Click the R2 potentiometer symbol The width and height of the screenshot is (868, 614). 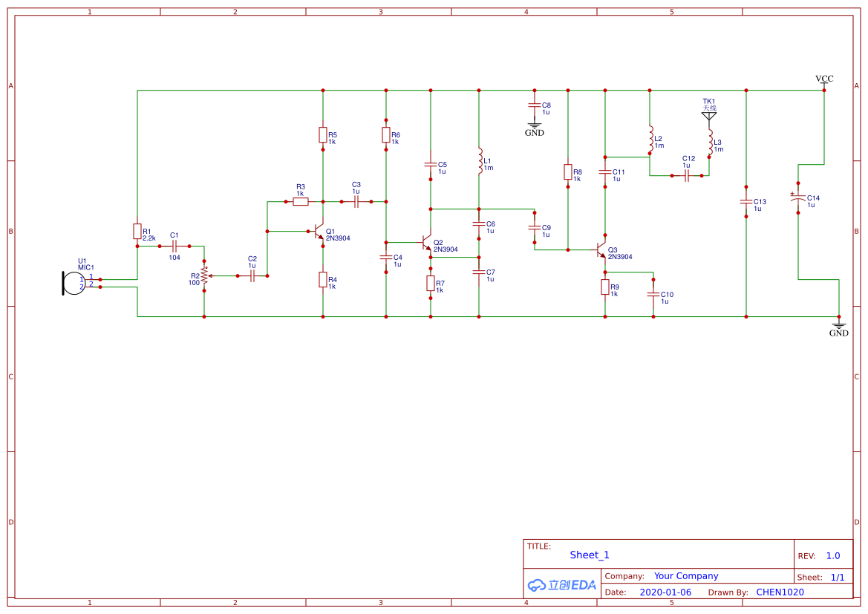[204, 275]
